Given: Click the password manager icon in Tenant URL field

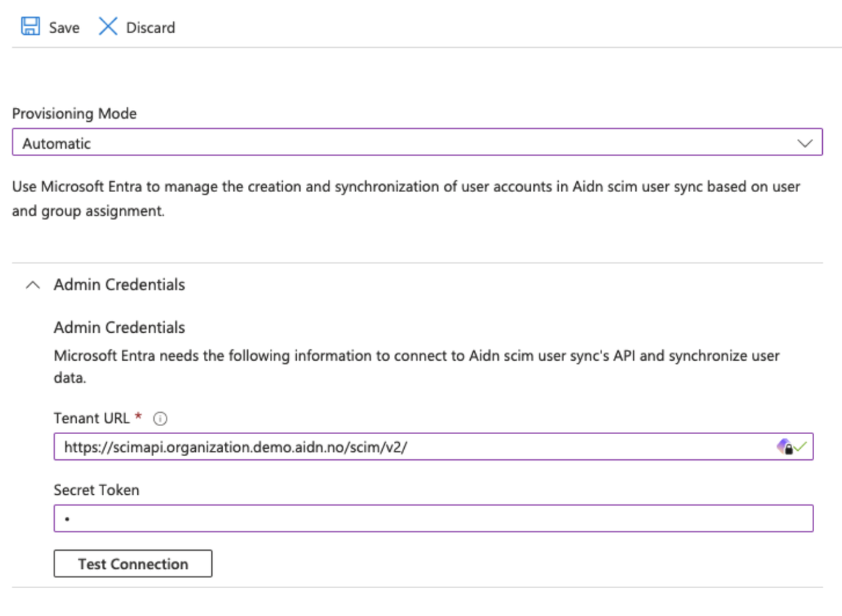Looking at the screenshot, I should (x=785, y=447).
